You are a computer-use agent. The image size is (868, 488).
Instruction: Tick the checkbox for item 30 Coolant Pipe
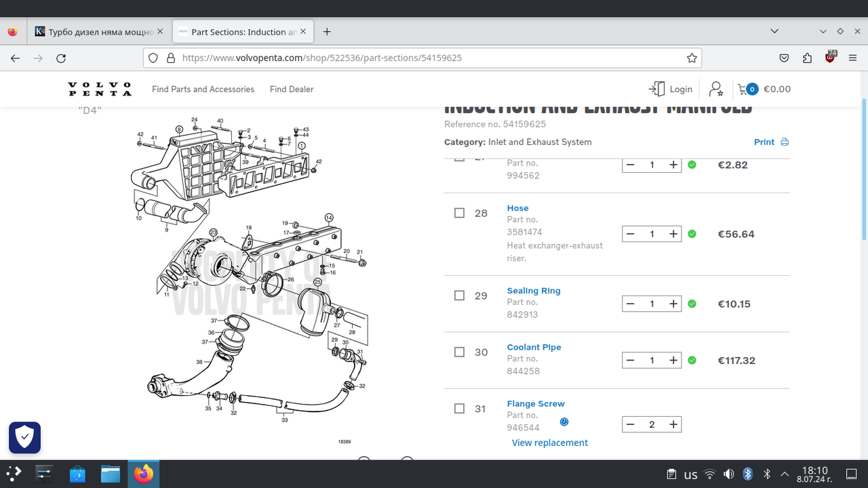click(x=459, y=352)
